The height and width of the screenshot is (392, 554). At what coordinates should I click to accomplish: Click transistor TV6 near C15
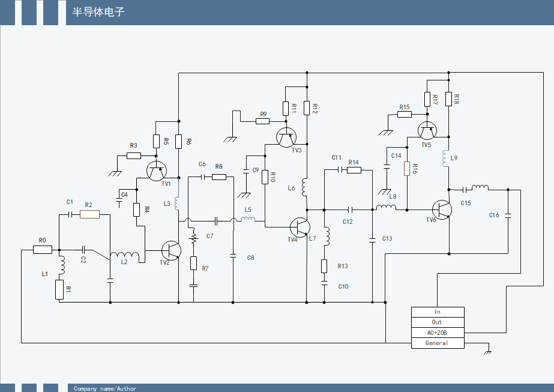pos(442,209)
